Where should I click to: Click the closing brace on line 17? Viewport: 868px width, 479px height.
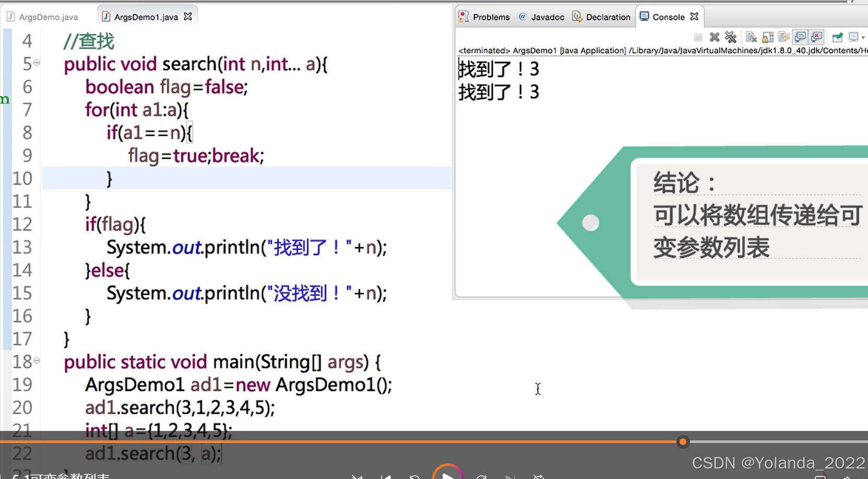(66, 339)
